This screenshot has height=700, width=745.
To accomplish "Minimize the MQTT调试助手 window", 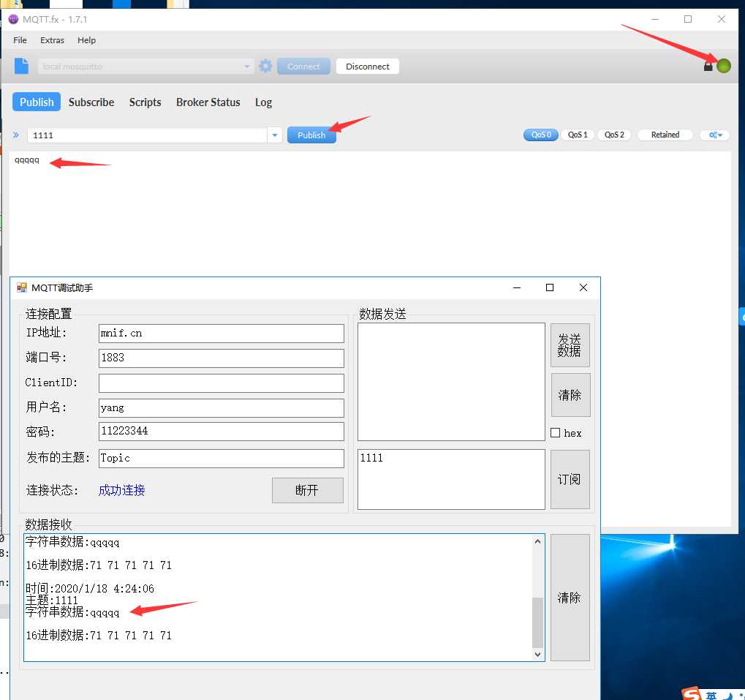I will [517, 287].
